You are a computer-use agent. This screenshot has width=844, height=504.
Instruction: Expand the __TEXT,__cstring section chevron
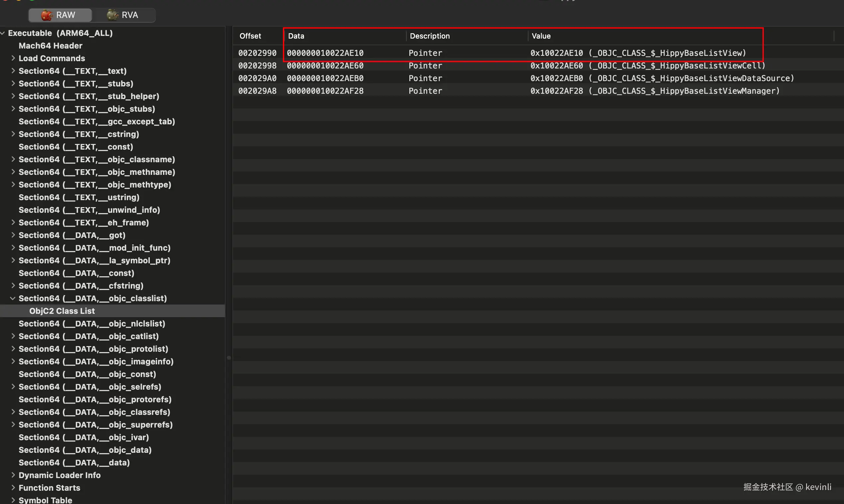pyautogui.click(x=13, y=134)
